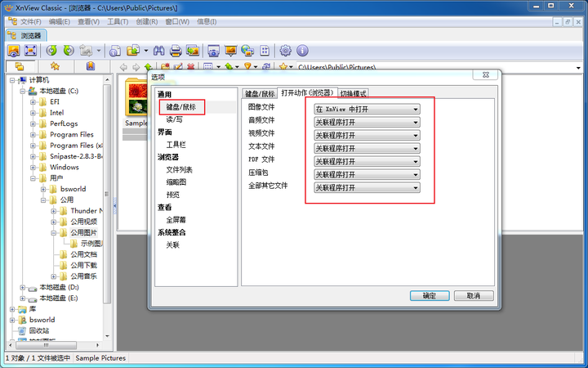Open the PDF 文件 open-action dropdown

tap(367, 162)
